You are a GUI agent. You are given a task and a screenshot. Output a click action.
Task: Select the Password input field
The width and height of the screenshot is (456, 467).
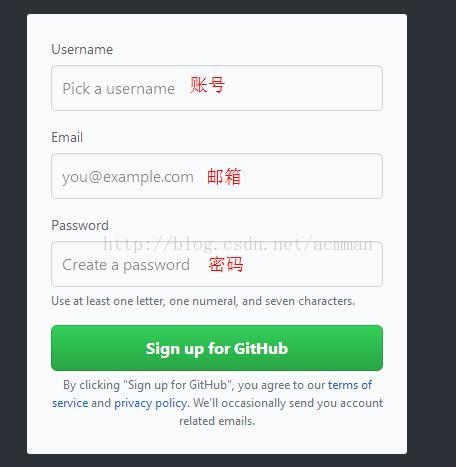(x=217, y=264)
